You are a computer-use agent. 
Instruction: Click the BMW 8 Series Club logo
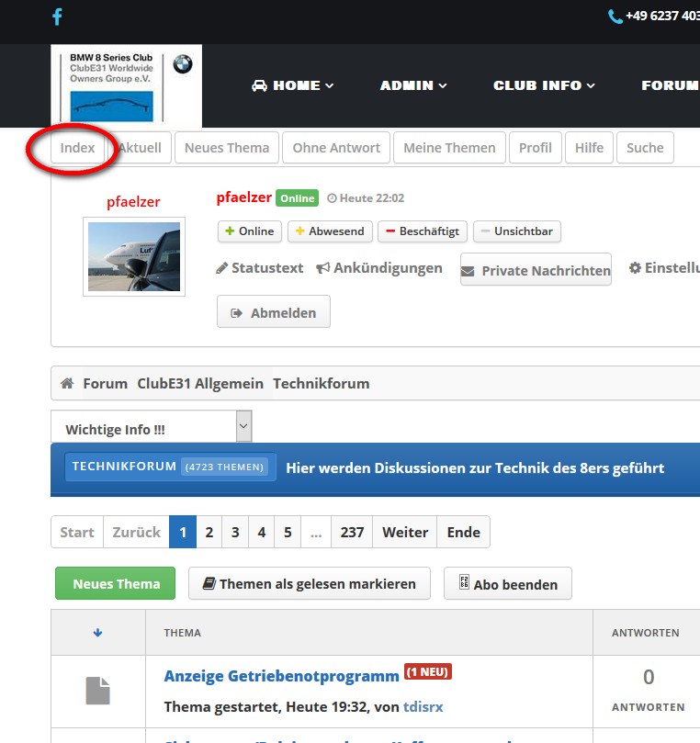(127, 85)
